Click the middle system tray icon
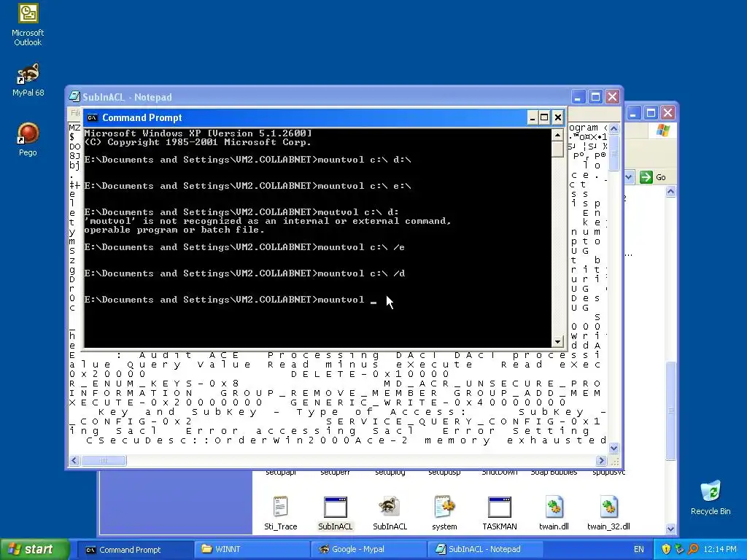The image size is (747, 560). (x=679, y=549)
